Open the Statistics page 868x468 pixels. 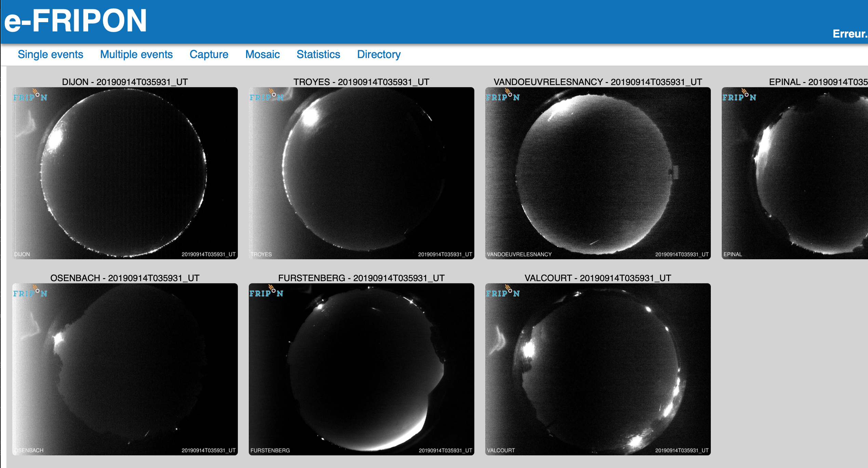pos(318,54)
